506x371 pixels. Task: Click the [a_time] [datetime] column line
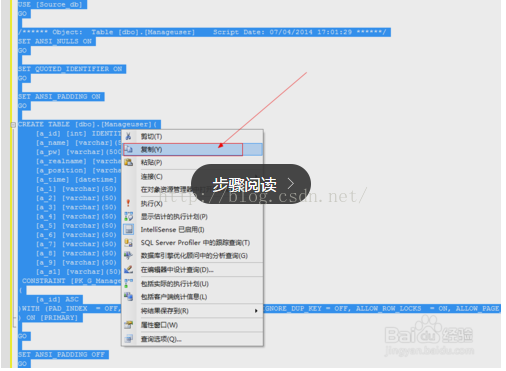(77, 180)
